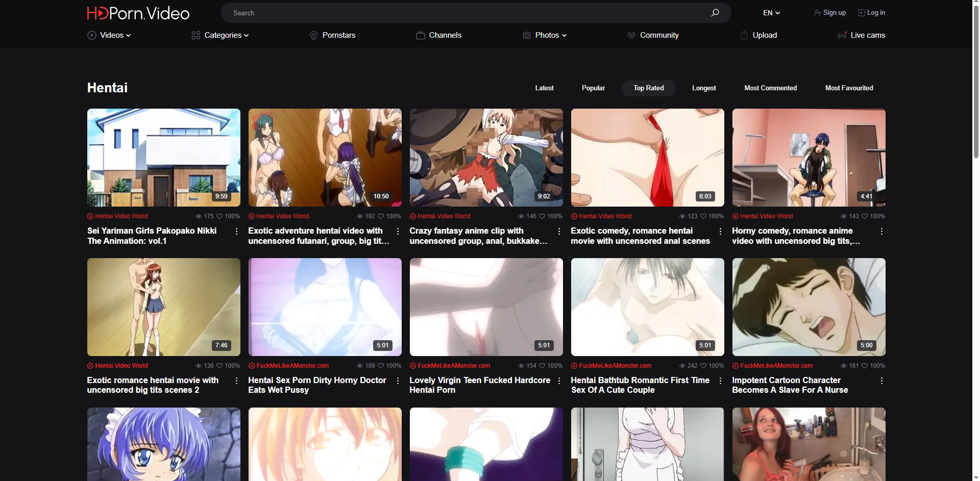This screenshot has width=980, height=481.
Task: Expand the Videos dropdown menu
Action: tap(115, 35)
